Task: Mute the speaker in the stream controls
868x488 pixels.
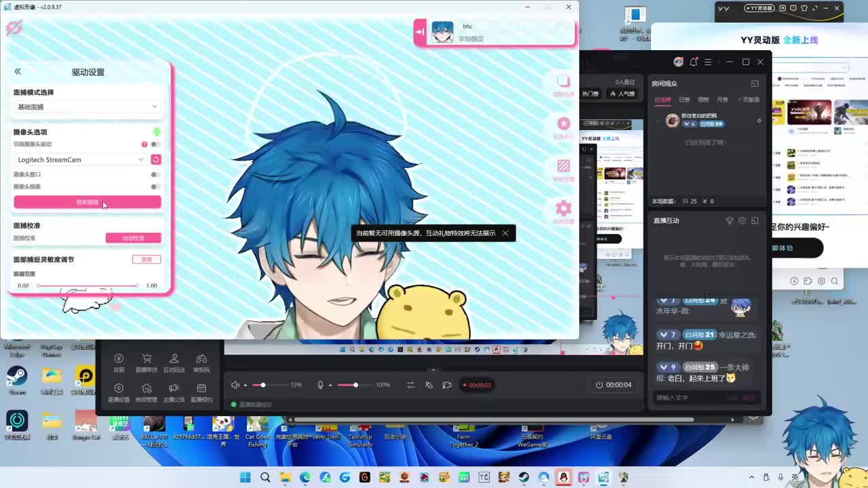Action: (235, 385)
